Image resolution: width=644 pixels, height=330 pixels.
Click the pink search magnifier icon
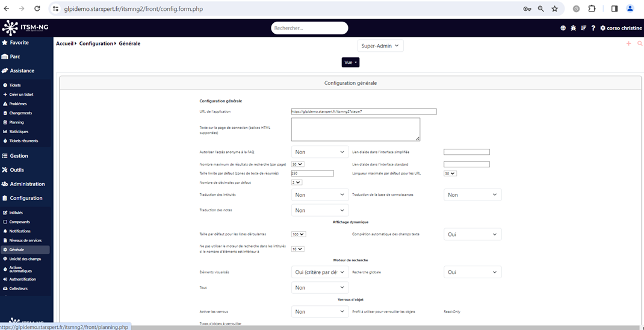[x=639, y=43]
